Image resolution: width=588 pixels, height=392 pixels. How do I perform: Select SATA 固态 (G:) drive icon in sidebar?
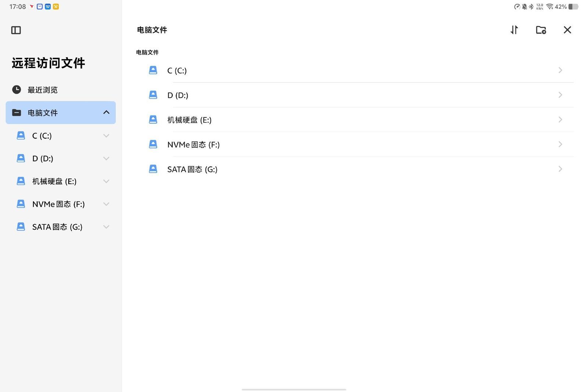pos(21,227)
